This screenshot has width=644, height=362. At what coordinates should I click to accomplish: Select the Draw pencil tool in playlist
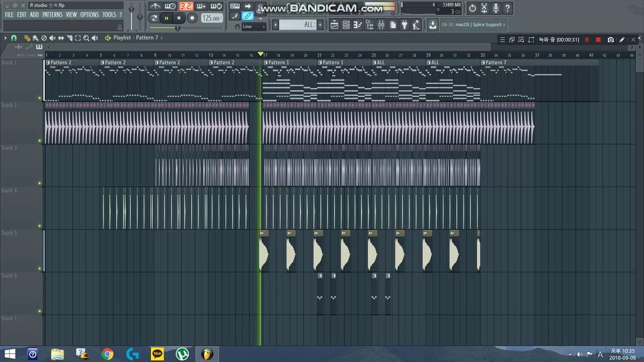27,38
